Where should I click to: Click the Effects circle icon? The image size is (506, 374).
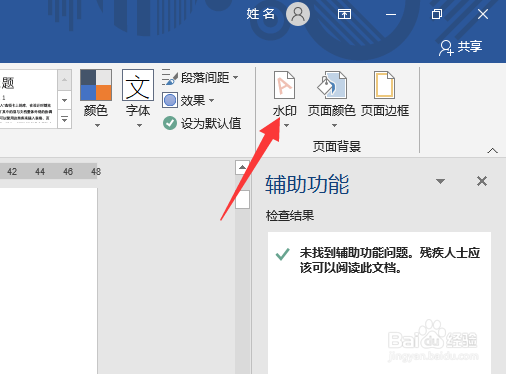tap(170, 100)
